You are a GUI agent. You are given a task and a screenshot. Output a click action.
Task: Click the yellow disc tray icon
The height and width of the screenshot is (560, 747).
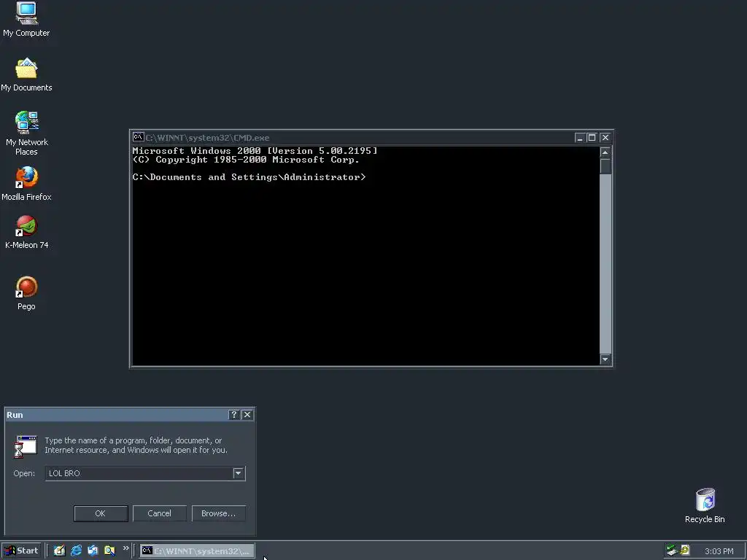click(685, 550)
